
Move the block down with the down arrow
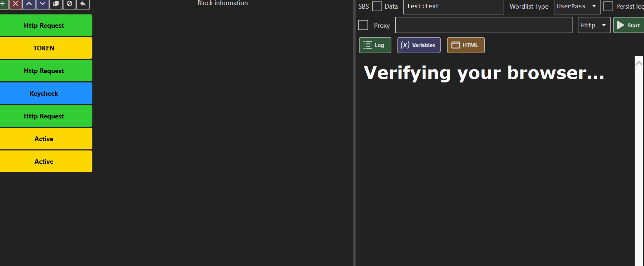tap(42, 4)
